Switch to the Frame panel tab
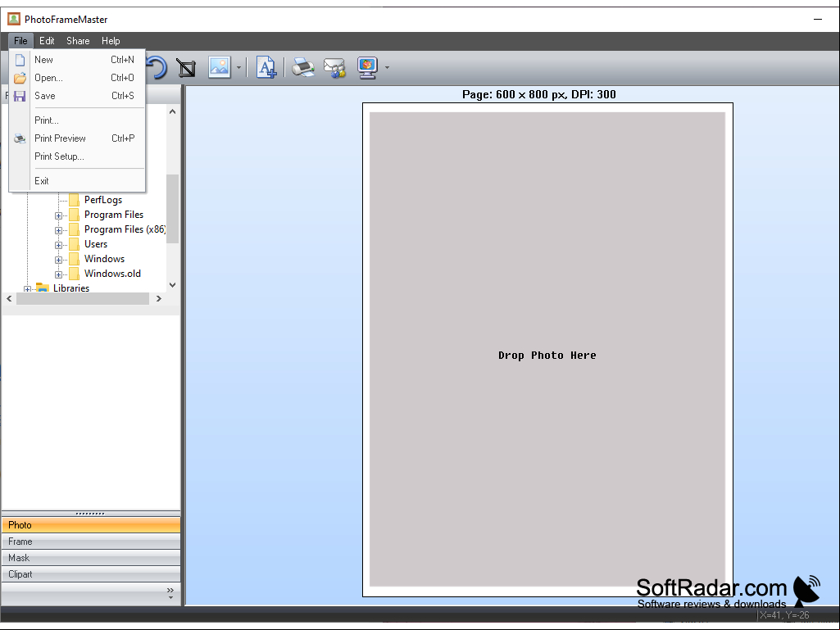 pos(91,542)
